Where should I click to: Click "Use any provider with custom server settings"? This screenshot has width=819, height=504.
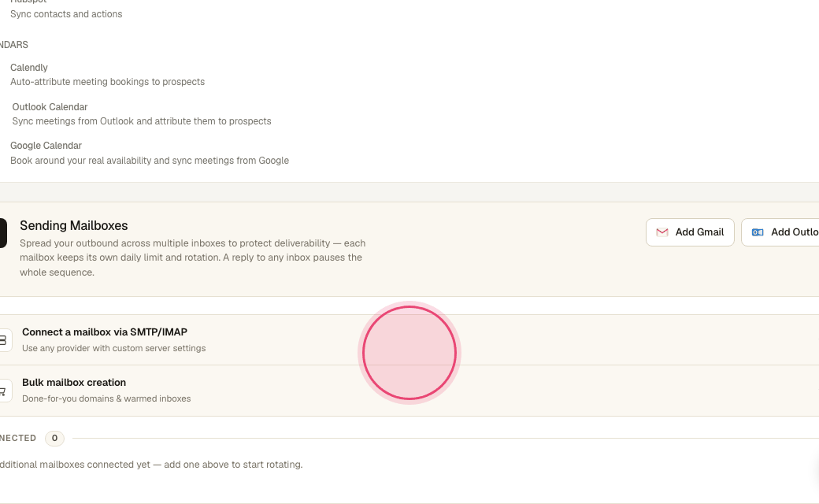(114, 348)
